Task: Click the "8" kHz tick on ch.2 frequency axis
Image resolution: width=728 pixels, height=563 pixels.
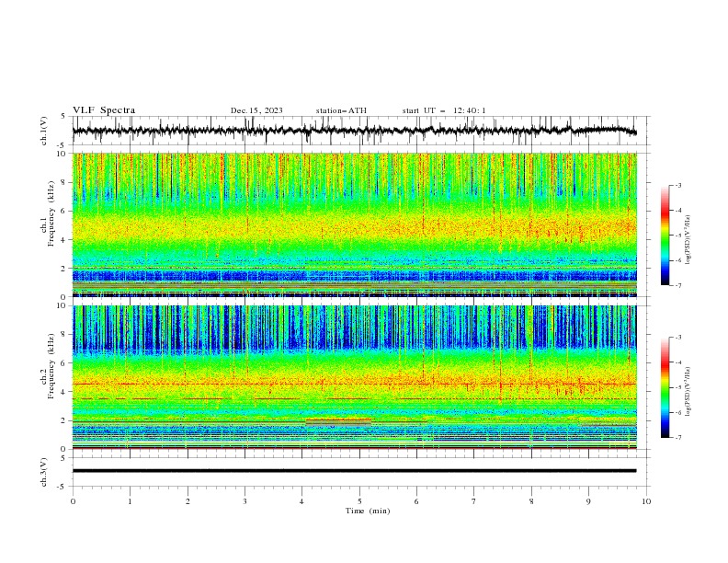Action: 63,335
